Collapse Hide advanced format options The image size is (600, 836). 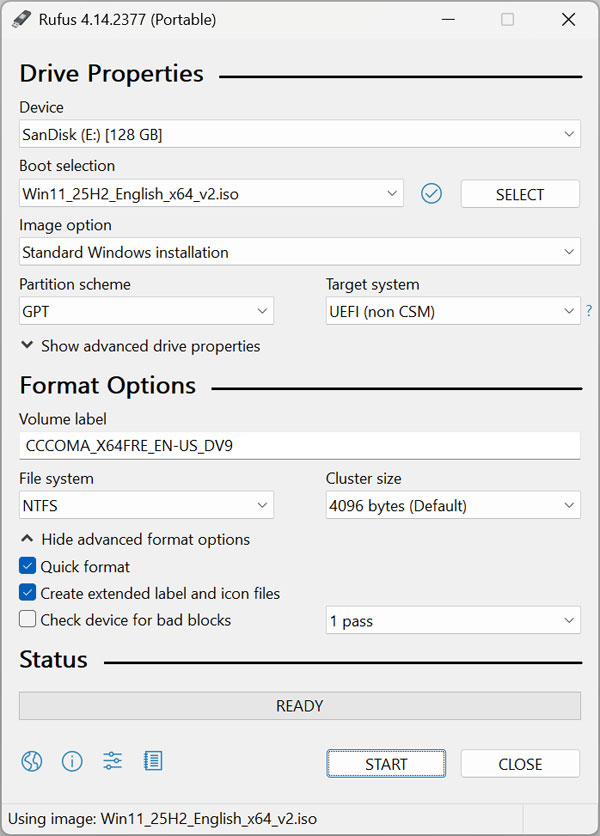135,539
